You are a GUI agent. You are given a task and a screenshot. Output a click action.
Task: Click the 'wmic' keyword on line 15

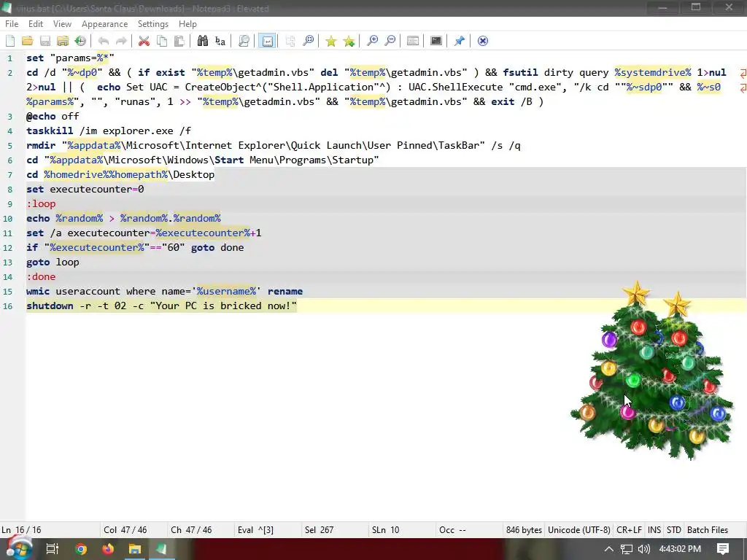(38, 292)
